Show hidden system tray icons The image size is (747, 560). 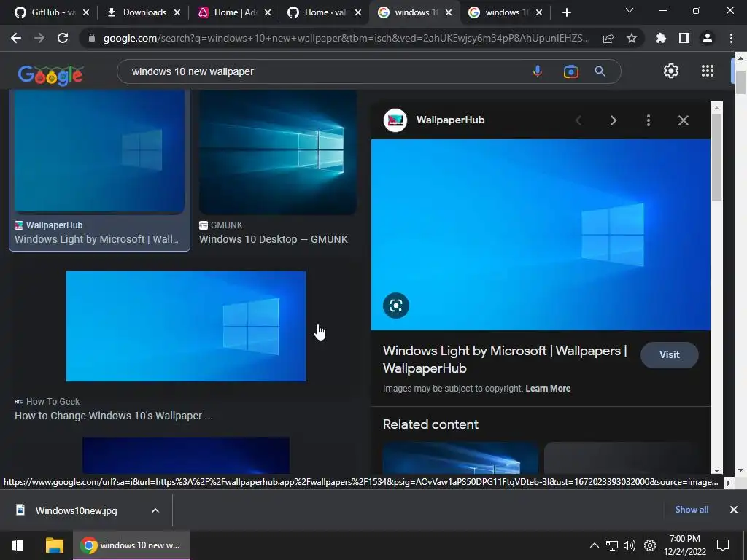click(x=594, y=545)
